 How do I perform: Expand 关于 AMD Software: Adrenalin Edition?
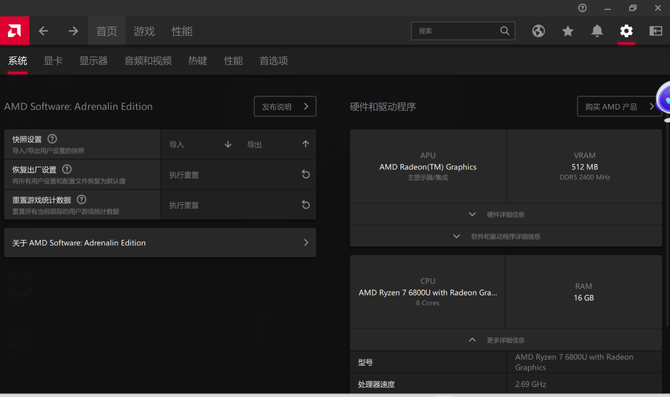(160, 242)
